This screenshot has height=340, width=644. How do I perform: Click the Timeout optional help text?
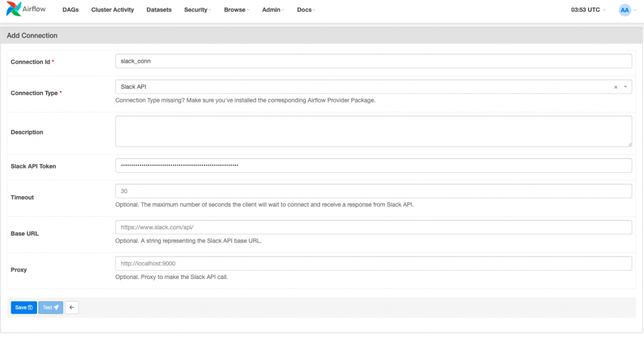tap(265, 204)
